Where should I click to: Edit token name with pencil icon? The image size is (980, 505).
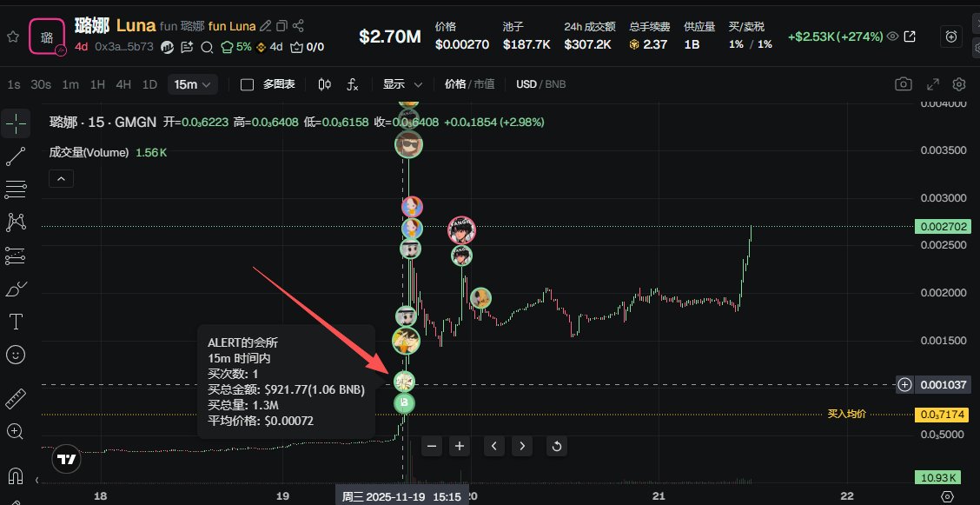pyautogui.click(x=266, y=25)
